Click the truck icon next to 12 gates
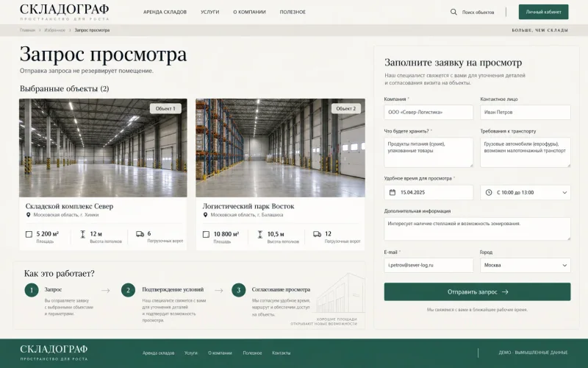 318,234
